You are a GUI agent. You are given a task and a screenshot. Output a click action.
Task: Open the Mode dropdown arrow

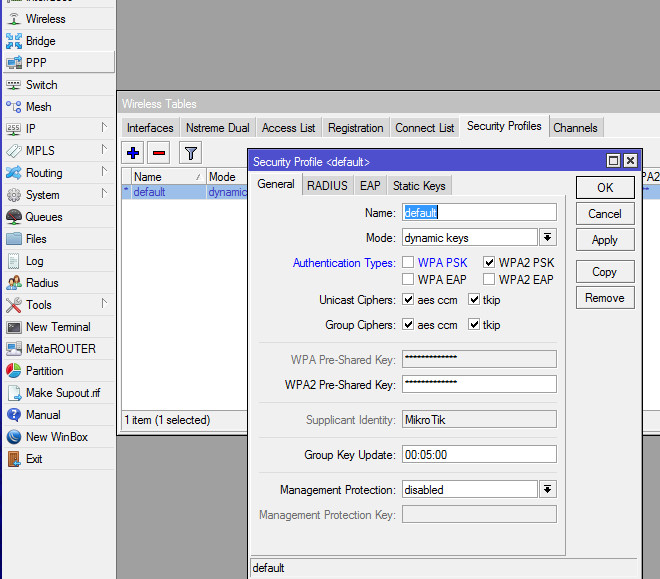pos(548,238)
